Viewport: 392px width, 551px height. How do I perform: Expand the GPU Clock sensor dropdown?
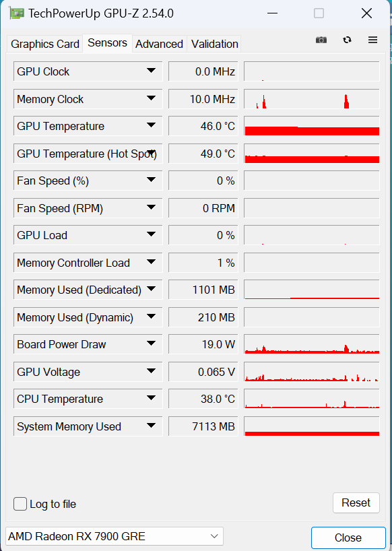pos(151,71)
